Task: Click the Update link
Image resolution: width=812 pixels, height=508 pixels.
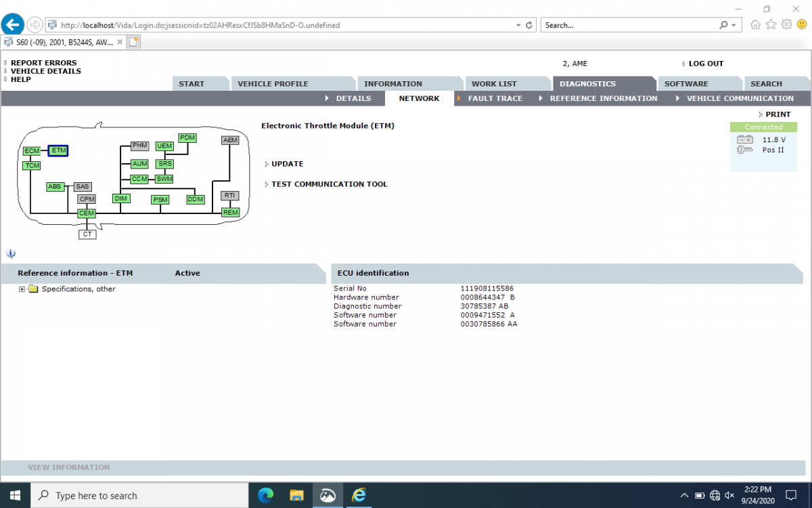Action: pyautogui.click(x=287, y=164)
